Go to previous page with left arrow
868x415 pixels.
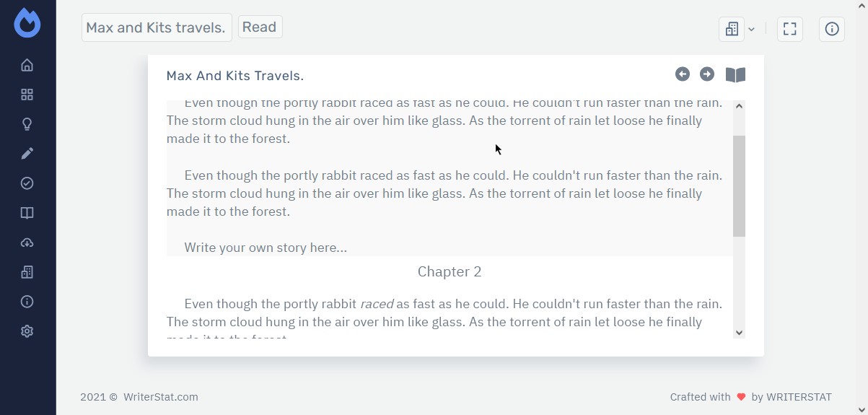pyautogui.click(x=683, y=74)
